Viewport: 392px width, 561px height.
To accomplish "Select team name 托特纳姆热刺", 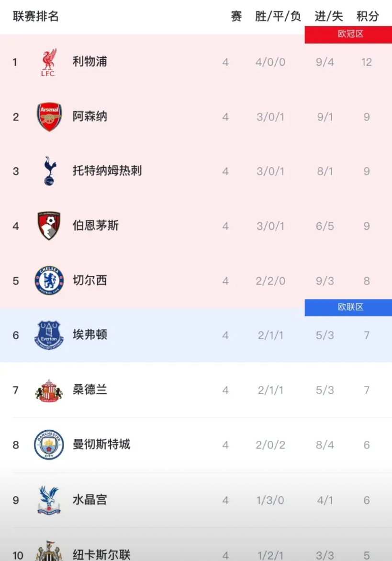I will point(107,171).
